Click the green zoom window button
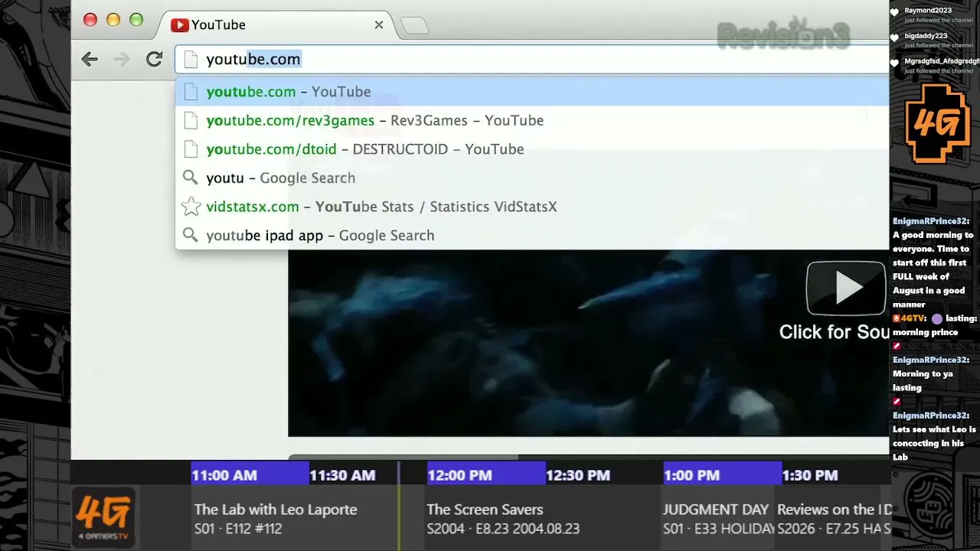This screenshot has width=980, height=551. click(x=136, y=20)
